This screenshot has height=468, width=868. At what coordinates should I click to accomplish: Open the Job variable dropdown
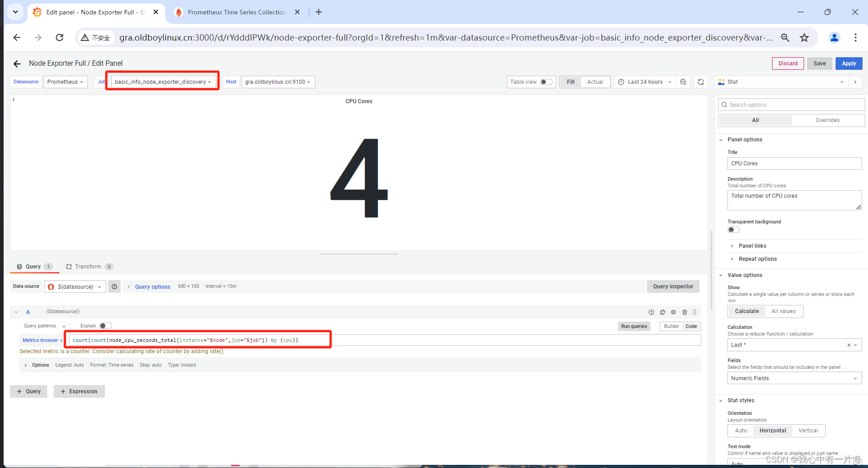[163, 82]
